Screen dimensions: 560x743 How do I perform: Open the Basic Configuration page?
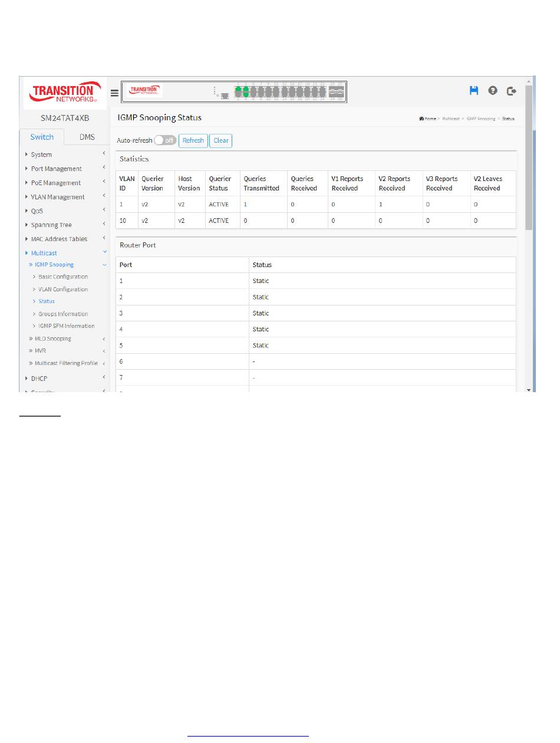63,277
